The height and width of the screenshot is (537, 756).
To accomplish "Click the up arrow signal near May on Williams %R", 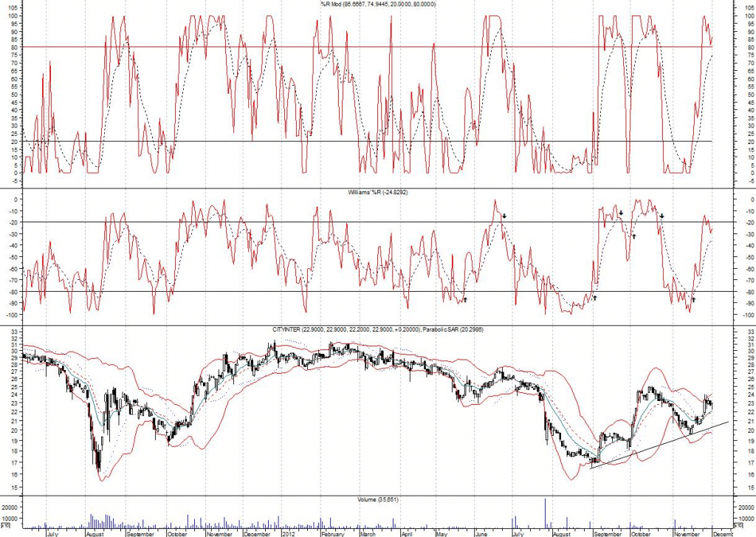I will point(465,299).
